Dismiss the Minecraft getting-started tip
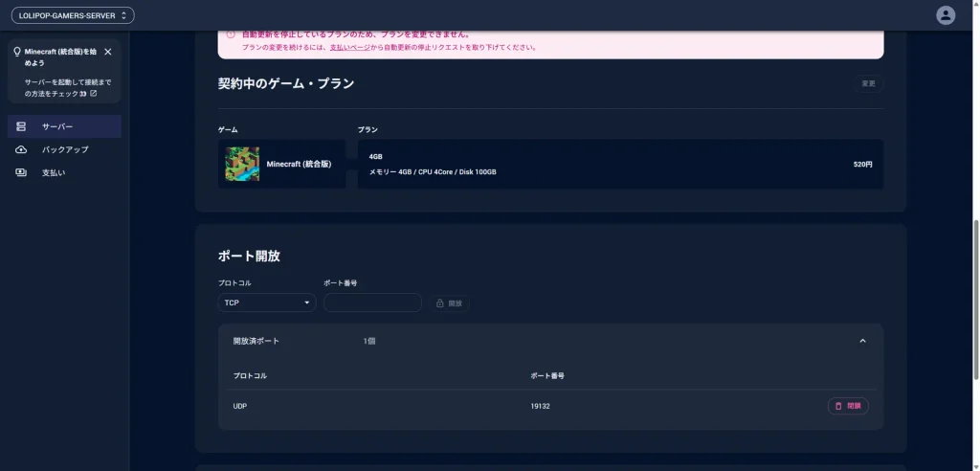Viewport: 980px width, 471px height. 108,52
